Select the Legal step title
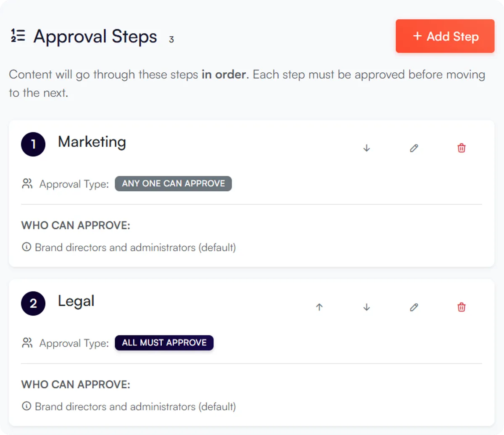 click(x=76, y=301)
